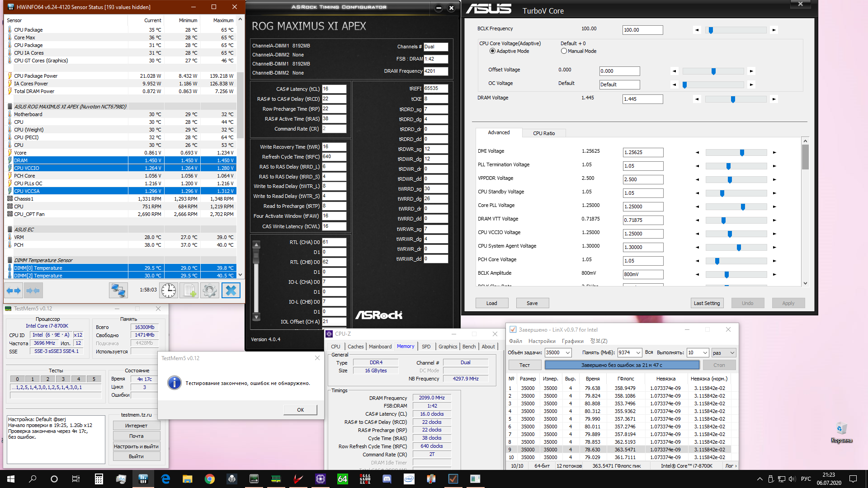Open the SPD tab in CPU-Z

(426, 347)
